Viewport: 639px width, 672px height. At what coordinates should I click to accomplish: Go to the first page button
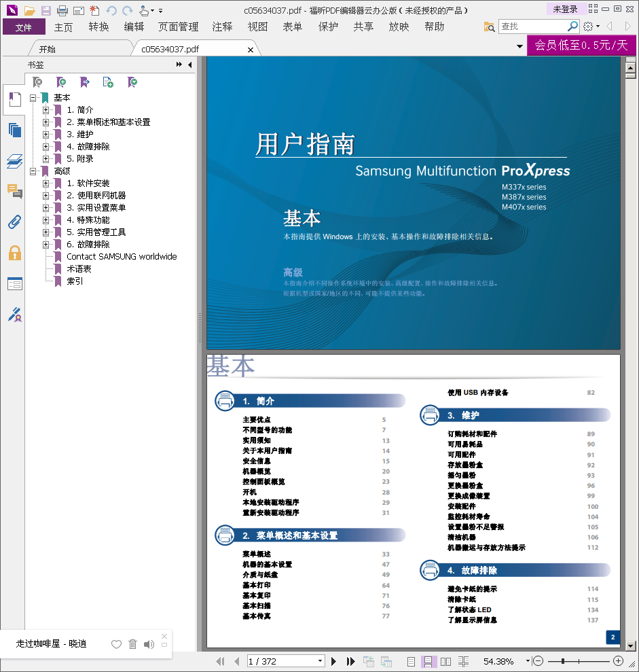(220, 661)
